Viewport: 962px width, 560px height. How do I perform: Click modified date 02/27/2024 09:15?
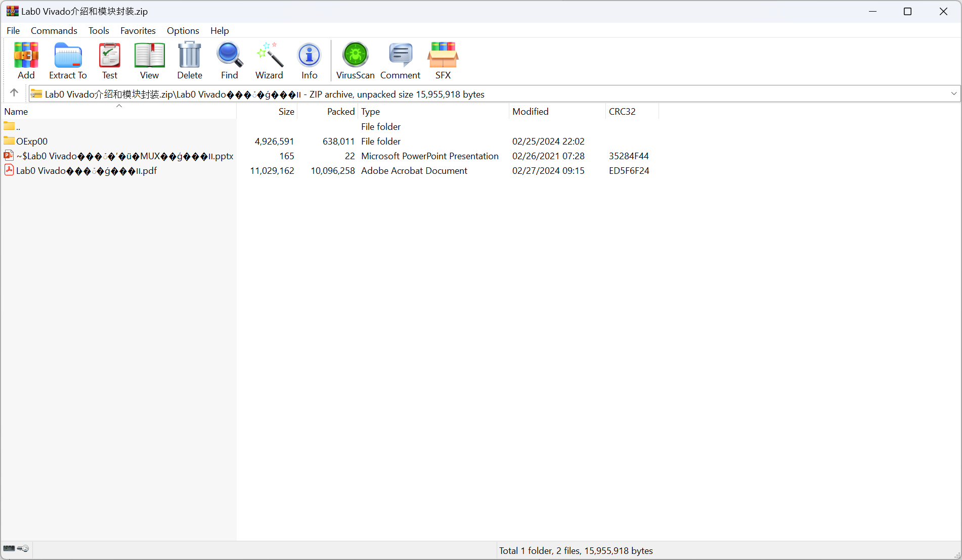point(548,171)
